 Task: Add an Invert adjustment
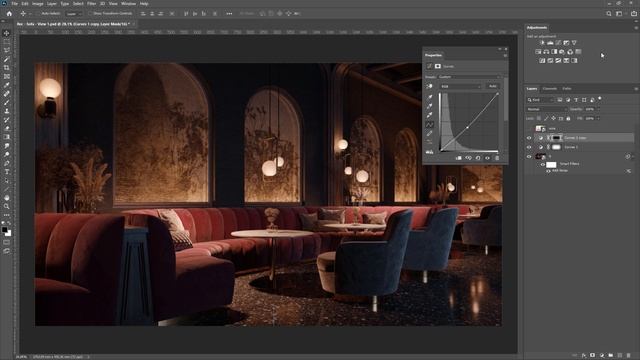[x=542, y=60]
